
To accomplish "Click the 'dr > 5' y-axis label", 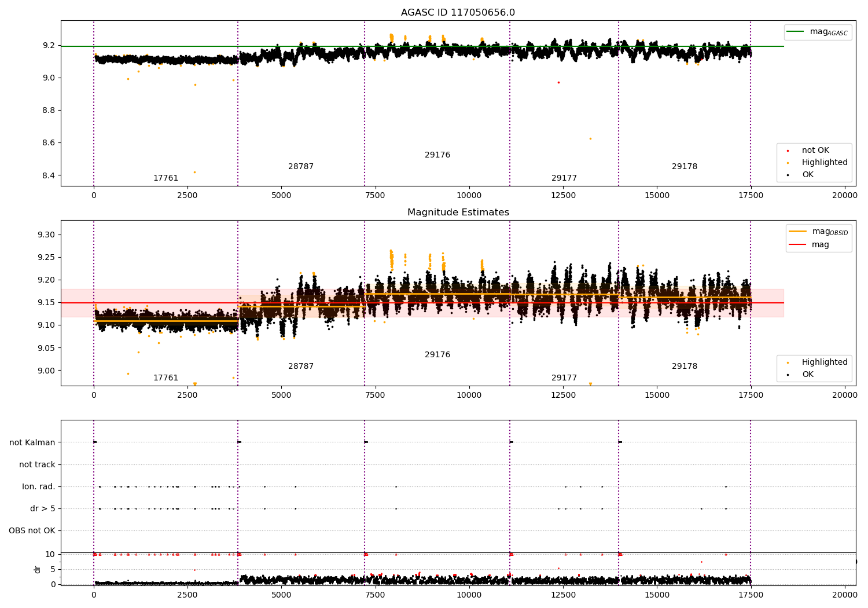I will coord(43,509).
